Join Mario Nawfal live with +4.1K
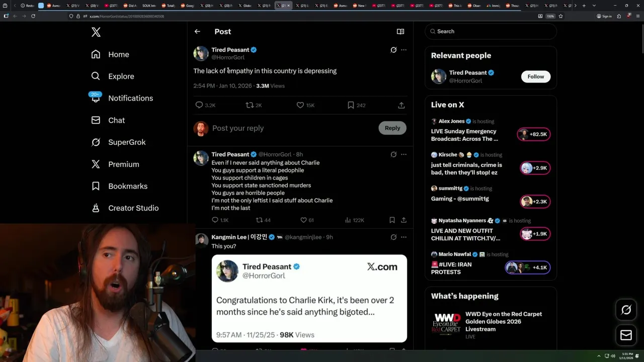 (x=527, y=267)
